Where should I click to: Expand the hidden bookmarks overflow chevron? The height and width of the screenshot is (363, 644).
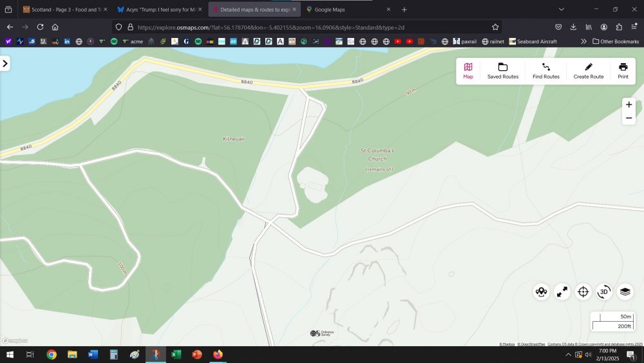click(583, 41)
